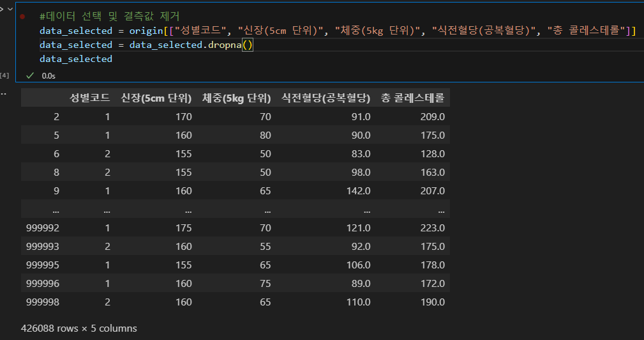Click the height value 170 in row 2
Image resolution: width=644 pixels, height=340 pixels.
[x=184, y=117]
